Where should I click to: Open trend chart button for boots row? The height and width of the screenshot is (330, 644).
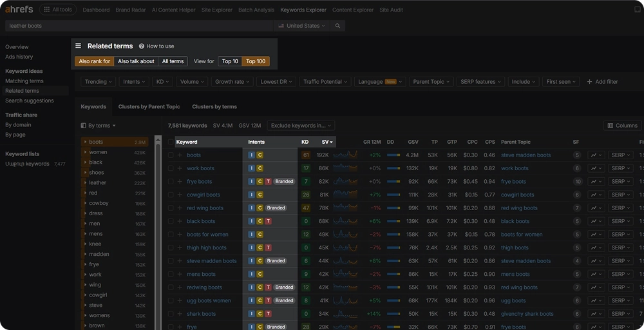tap(596, 155)
